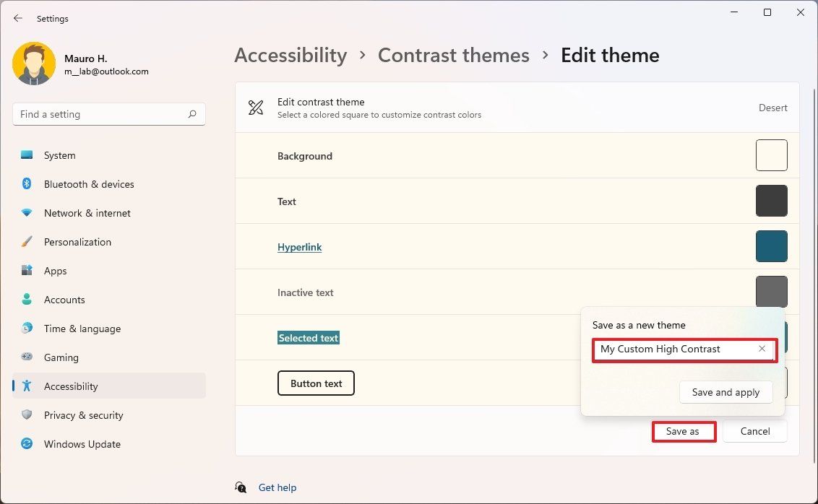Click the Contrast themes breadcrumb
Screen dimensions: 818x504
454,55
